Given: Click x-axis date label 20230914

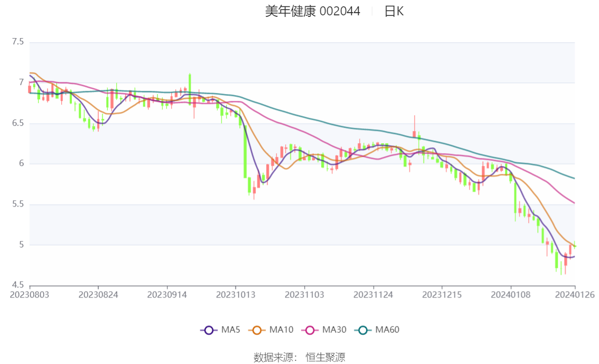Looking at the screenshot, I should pyautogui.click(x=167, y=295).
